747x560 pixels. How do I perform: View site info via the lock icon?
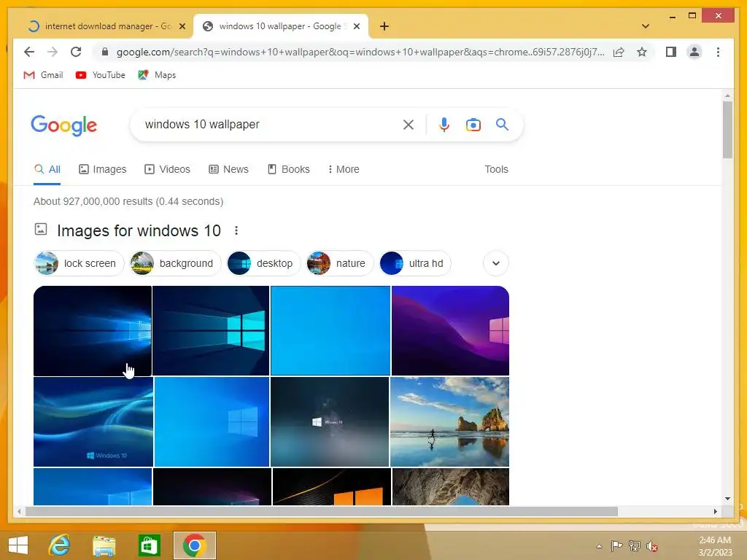tap(105, 52)
